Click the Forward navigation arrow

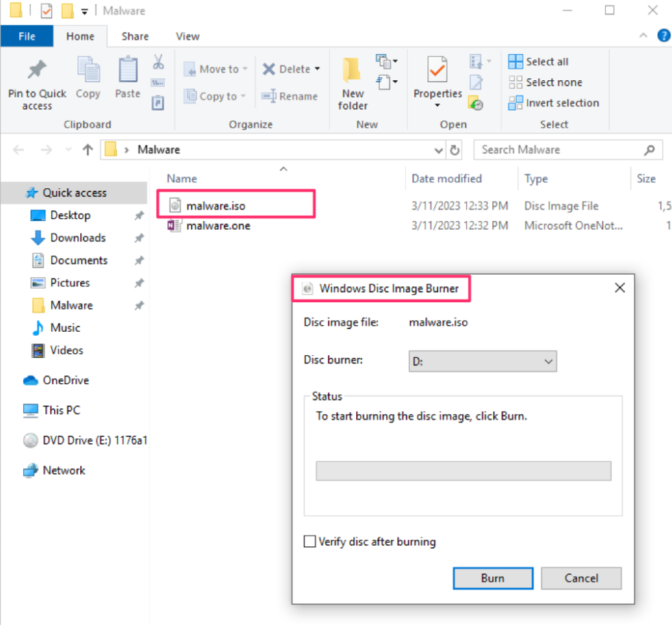coord(46,150)
